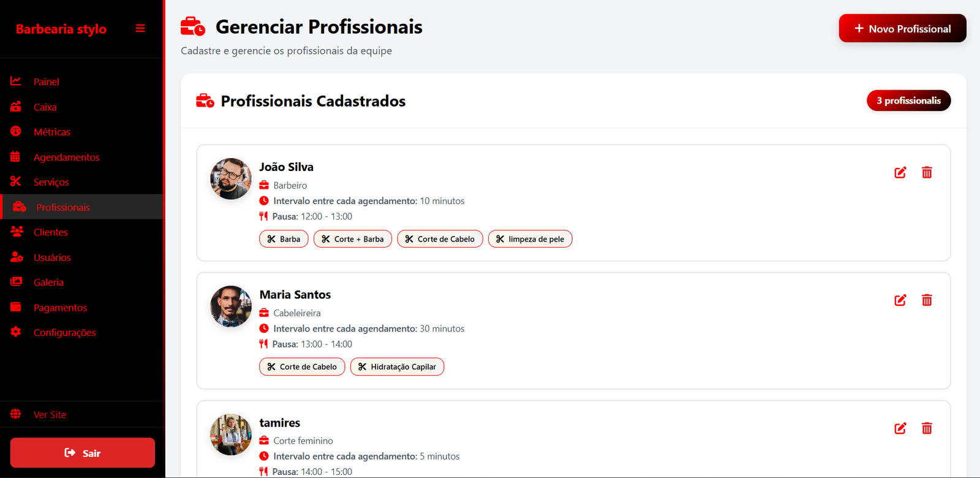Edit the tamires professional entry

pos(900,428)
